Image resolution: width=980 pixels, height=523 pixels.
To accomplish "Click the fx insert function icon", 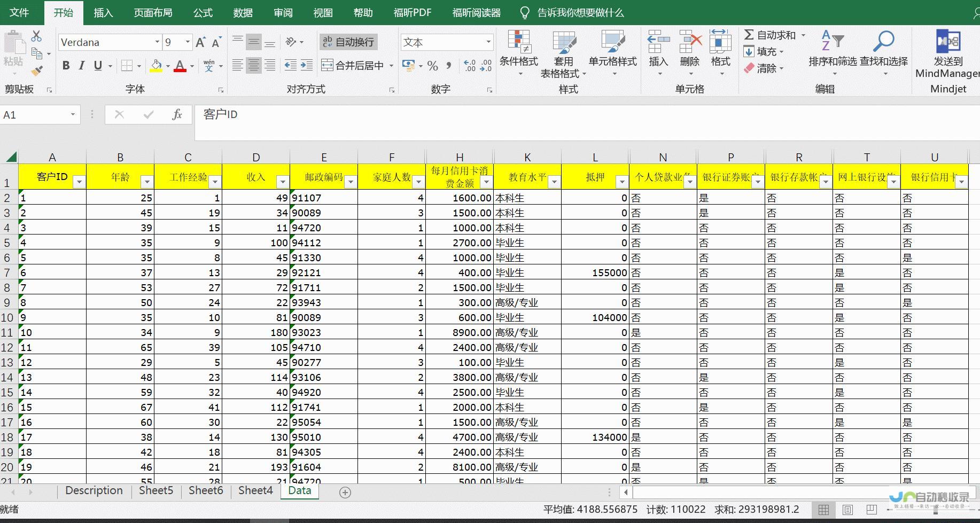I will pos(177,114).
